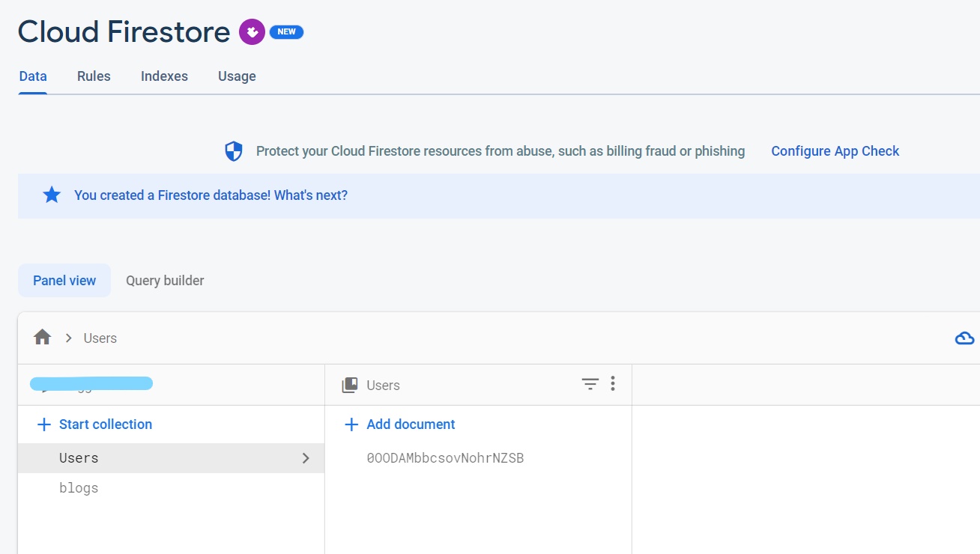This screenshot has height=554, width=980.
Task: Click the Users collection icon in the panel header
Action: 350,385
